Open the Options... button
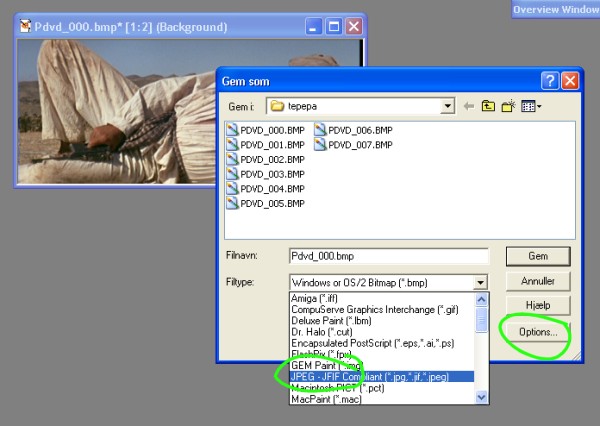600x426 pixels. click(539, 331)
